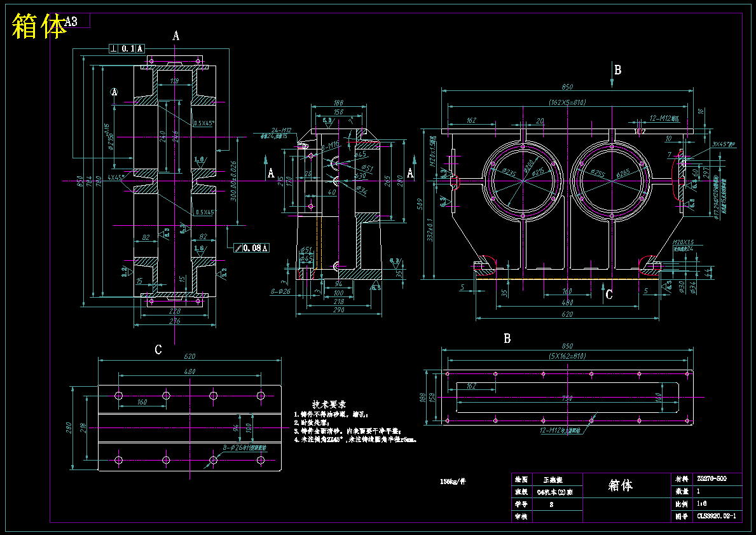Click the 620 dimension under front view
This screenshot has height=535, width=756.
[x=567, y=314]
